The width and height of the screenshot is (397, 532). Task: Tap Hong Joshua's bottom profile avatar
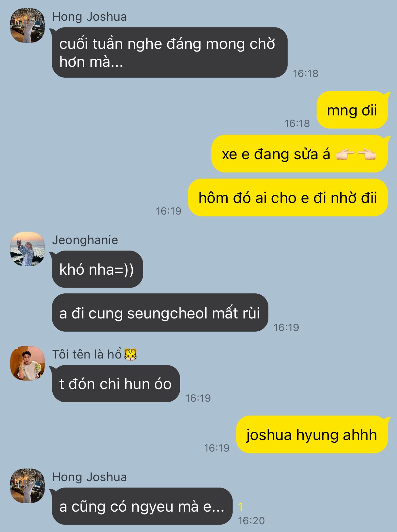pyautogui.click(x=27, y=486)
